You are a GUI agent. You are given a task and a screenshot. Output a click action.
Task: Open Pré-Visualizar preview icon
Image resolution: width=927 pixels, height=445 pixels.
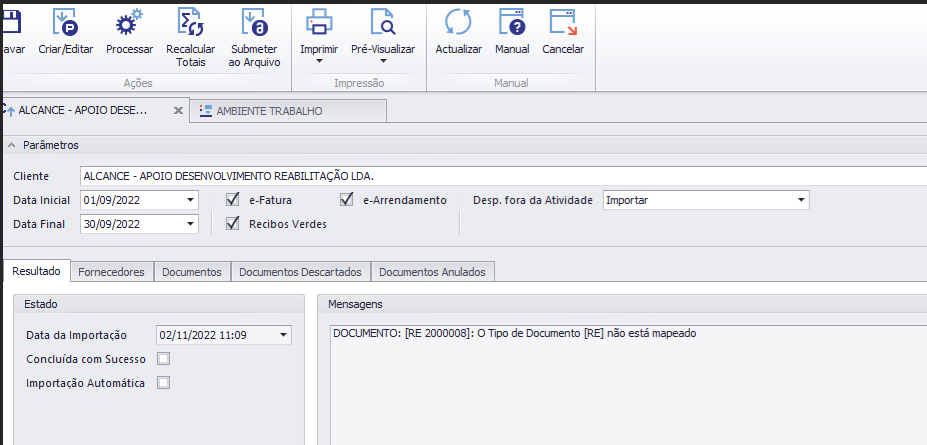click(x=382, y=22)
